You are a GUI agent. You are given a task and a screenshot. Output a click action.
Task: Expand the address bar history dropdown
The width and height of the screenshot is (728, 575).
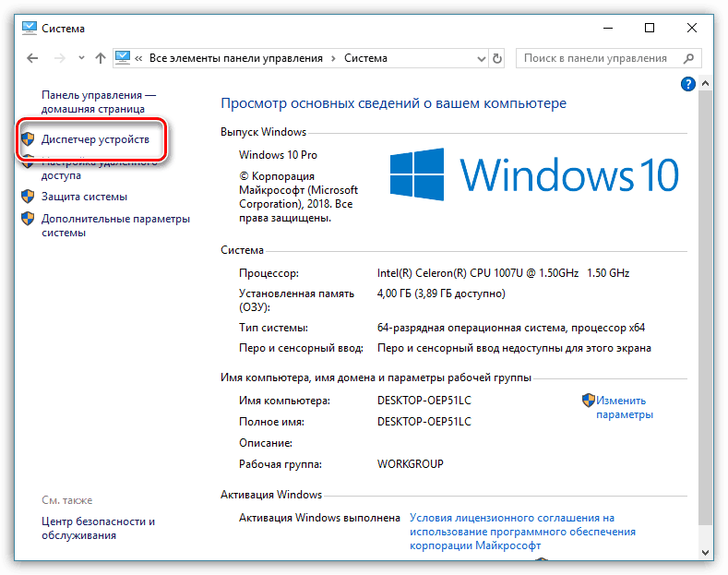point(482,58)
